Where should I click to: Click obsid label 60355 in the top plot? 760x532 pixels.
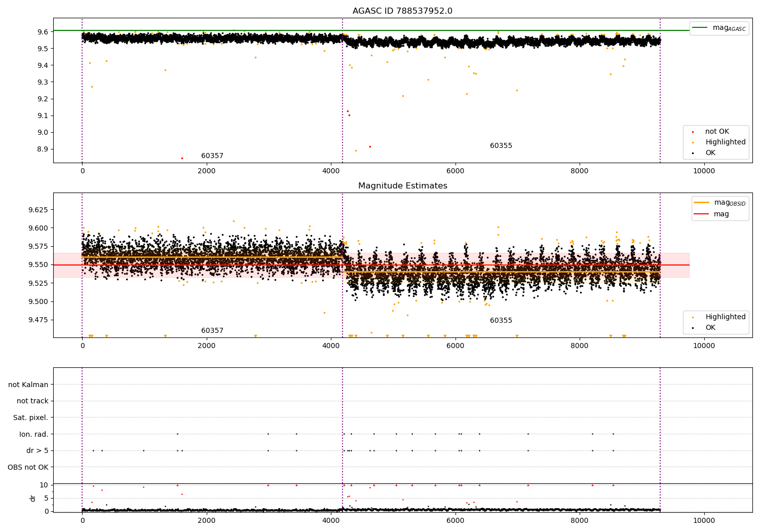(501, 146)
